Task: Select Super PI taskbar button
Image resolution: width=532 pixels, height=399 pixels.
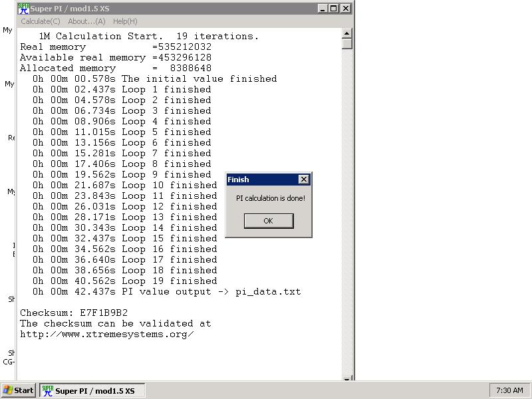Action: pos(92,390)
